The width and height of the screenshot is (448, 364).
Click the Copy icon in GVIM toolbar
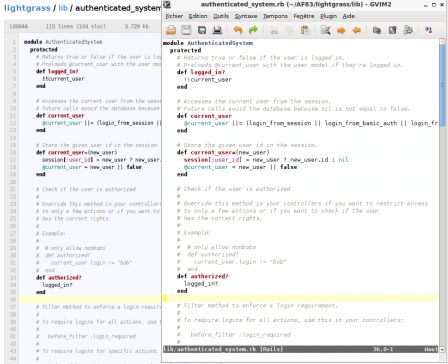pos(289,30)
